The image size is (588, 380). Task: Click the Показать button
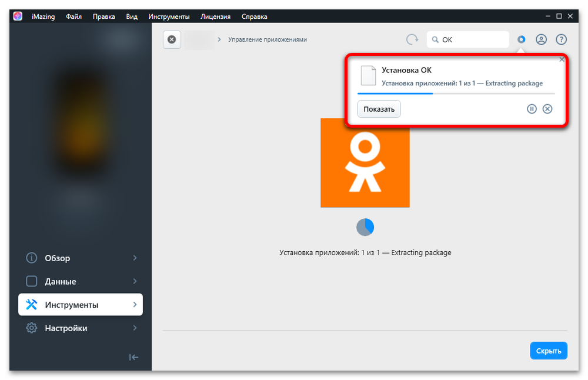point(379,109)
